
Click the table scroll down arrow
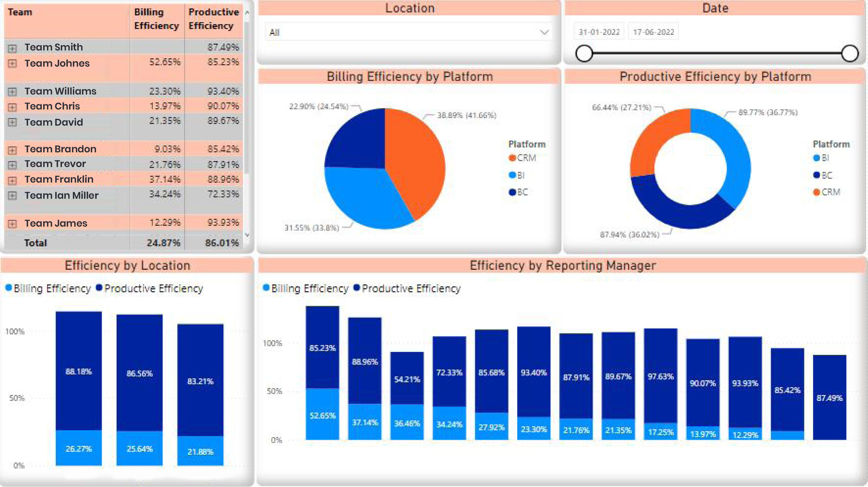click(247, 235)
